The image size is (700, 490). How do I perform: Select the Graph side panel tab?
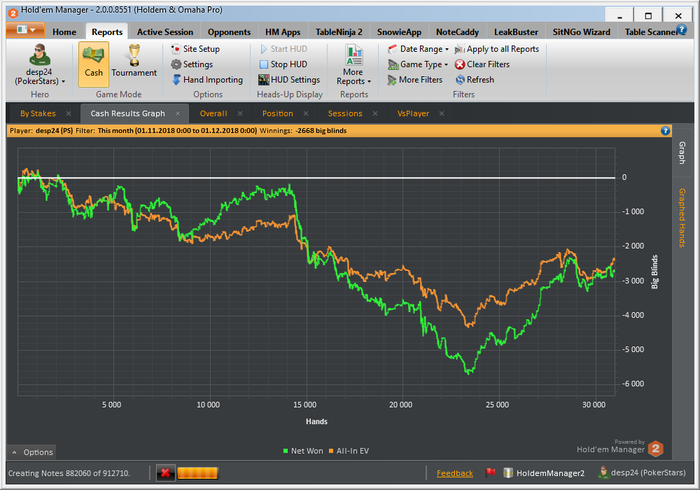[x=682, y=153]
